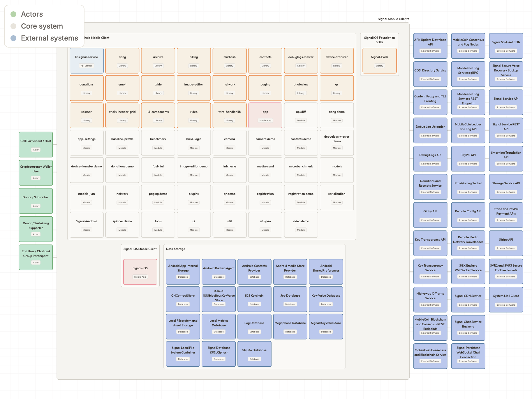
Task: Click the Stripe API external node
Action: click(x=506, y=243)
